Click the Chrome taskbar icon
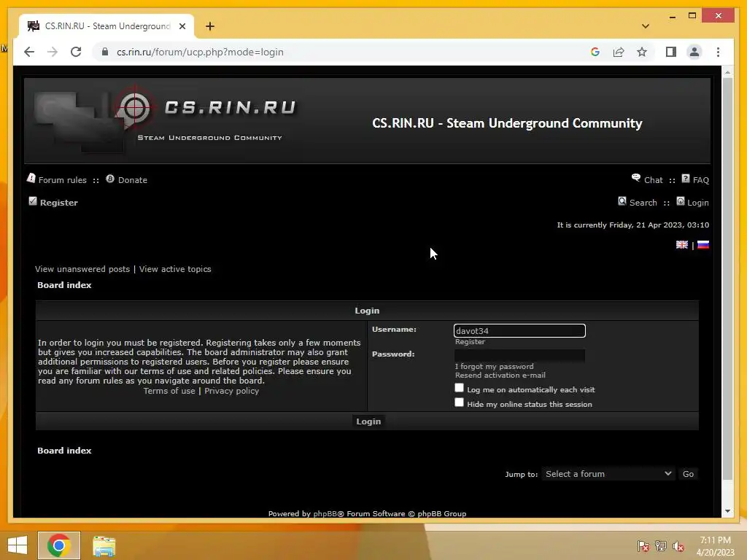This screenshot has height=560, width=747. [59, 545]
